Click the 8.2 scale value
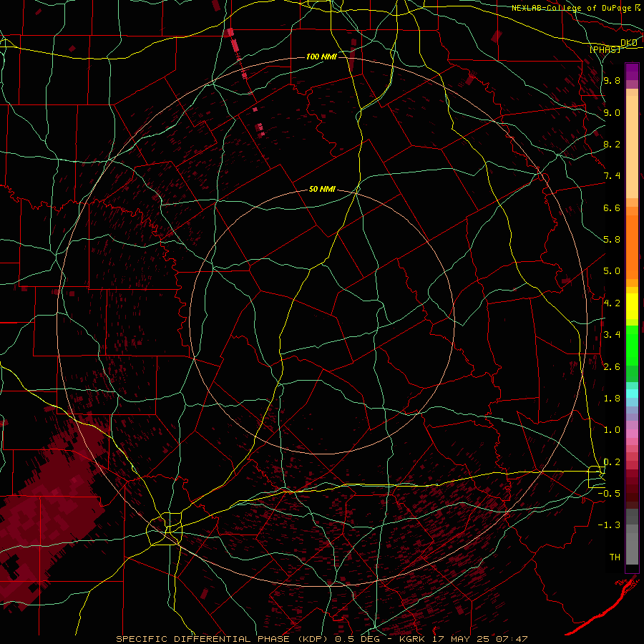Viewport: 644px width, 644px height. click(x=612, y=144)
